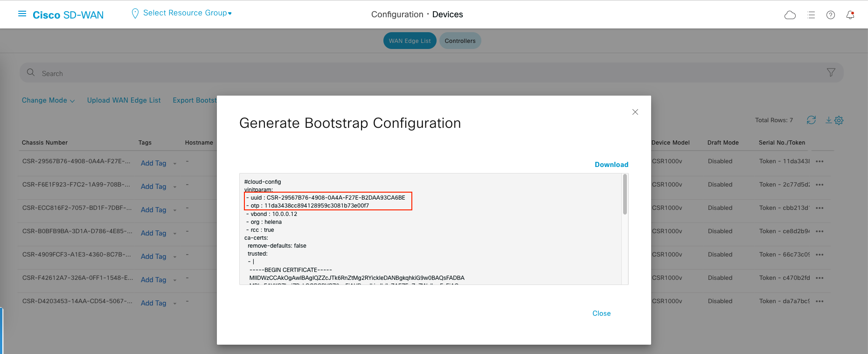Close the Bootstrap Configuration dialog with X

coord(635,112)
